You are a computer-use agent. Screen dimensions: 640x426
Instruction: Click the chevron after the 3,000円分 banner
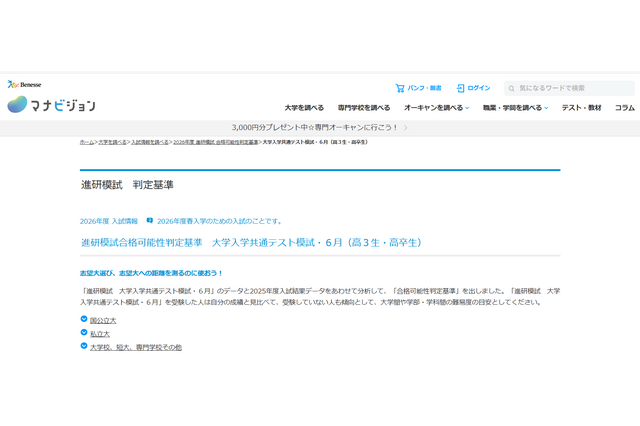point(405,128)
